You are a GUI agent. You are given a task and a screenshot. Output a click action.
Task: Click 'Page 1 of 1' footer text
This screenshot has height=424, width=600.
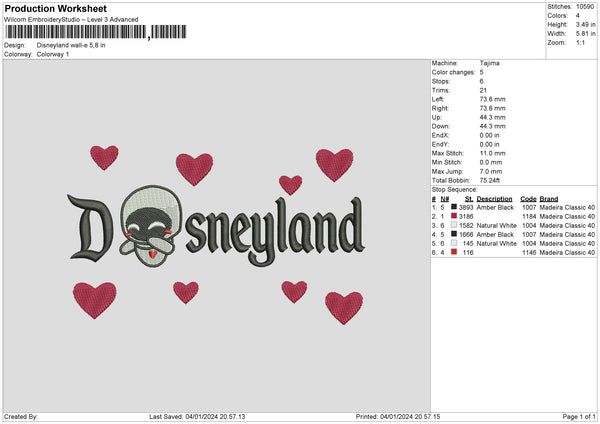click(x=579, y=416)
